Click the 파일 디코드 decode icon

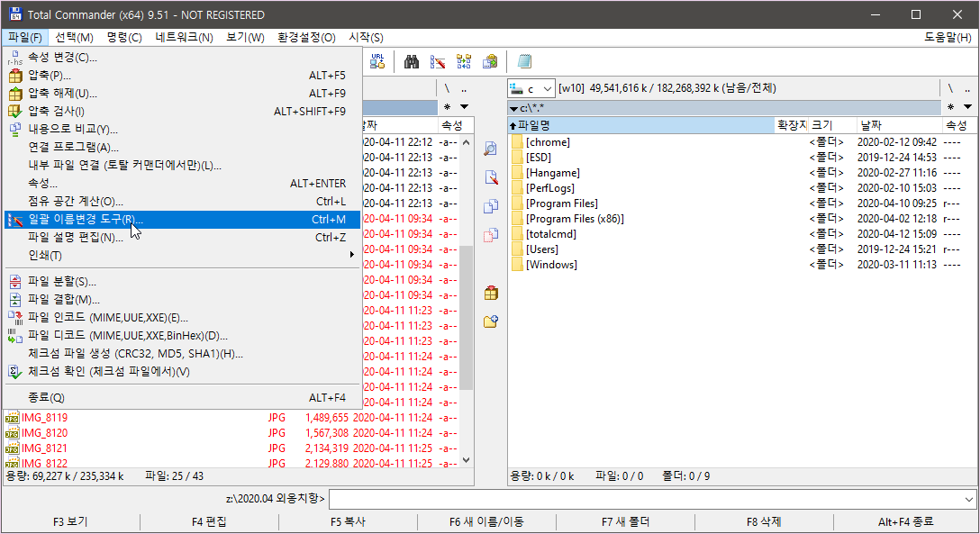(15, 336)
